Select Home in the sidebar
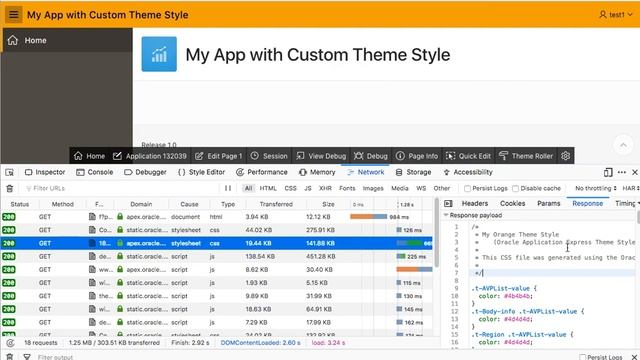 tap(67, 40)
